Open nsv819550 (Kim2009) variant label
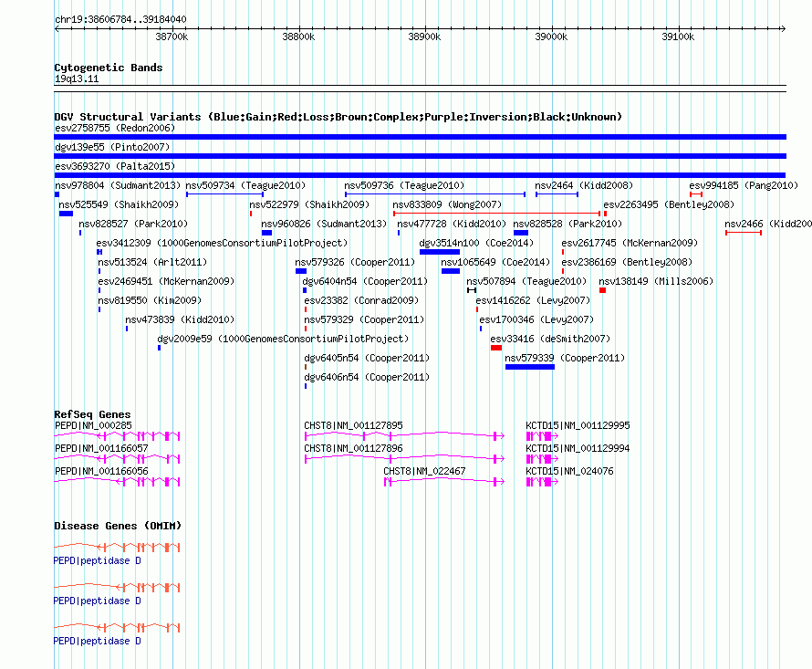The image size is (812, 669). 150,300
